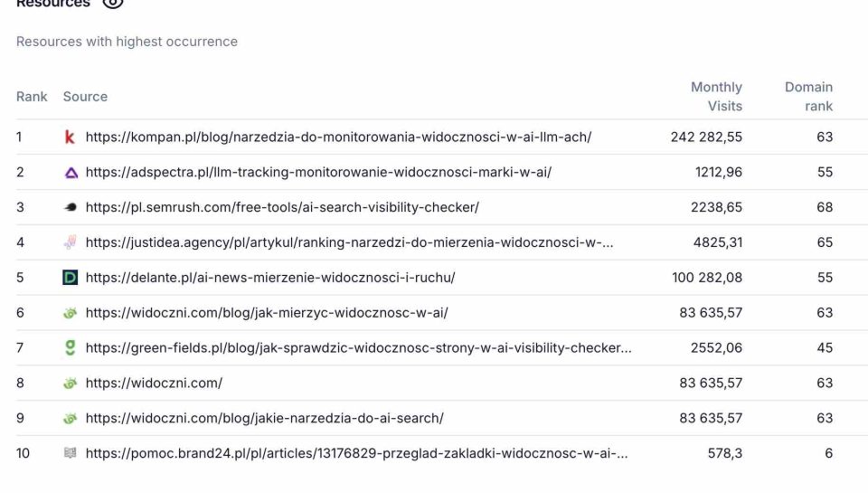Sort by Domain rank column header

click(x=808, y=97)
